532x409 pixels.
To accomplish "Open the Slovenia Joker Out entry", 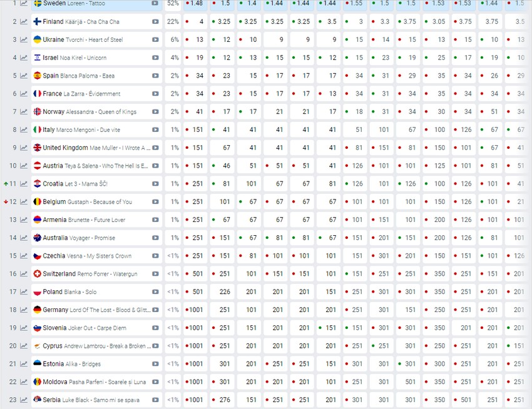I will 84,328.
